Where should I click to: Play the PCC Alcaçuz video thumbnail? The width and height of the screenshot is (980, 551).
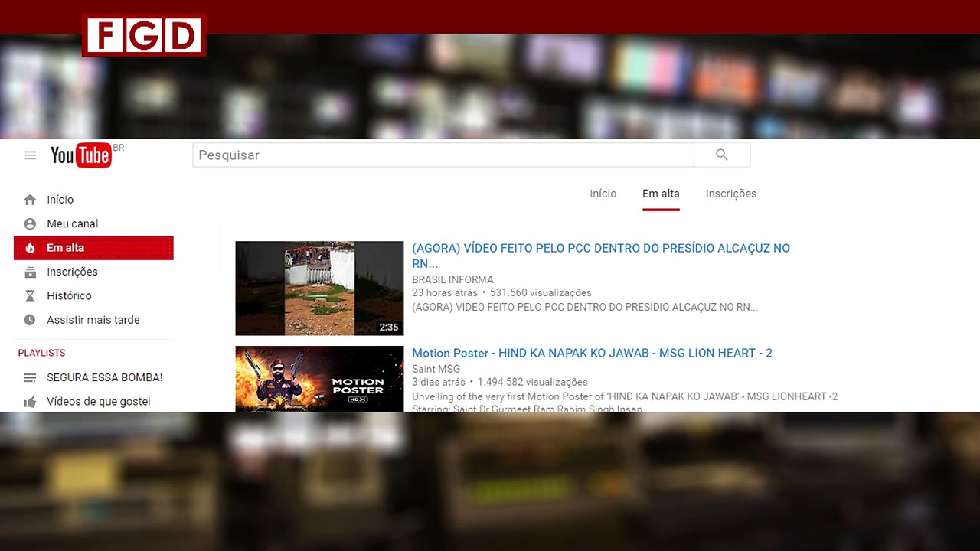(319, 289)
